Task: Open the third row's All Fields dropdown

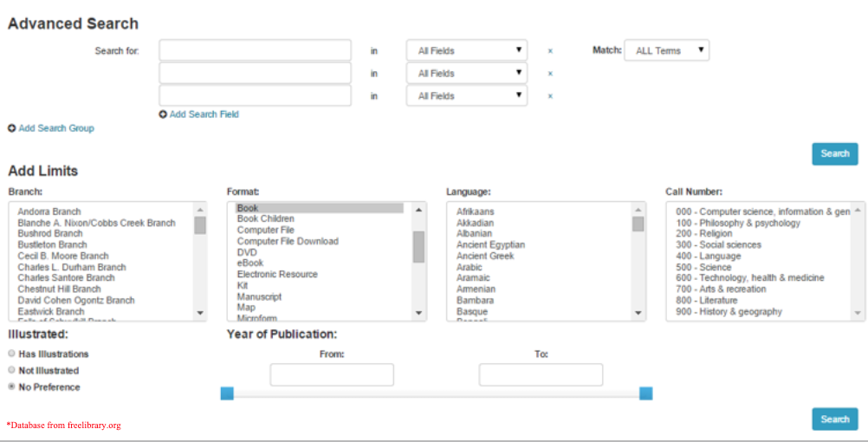Action: coord(467,96)
